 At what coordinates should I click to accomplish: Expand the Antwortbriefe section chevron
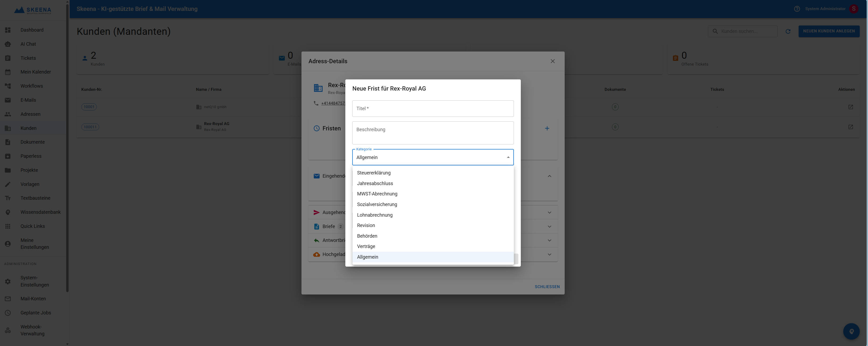click(x=549, y=240)
